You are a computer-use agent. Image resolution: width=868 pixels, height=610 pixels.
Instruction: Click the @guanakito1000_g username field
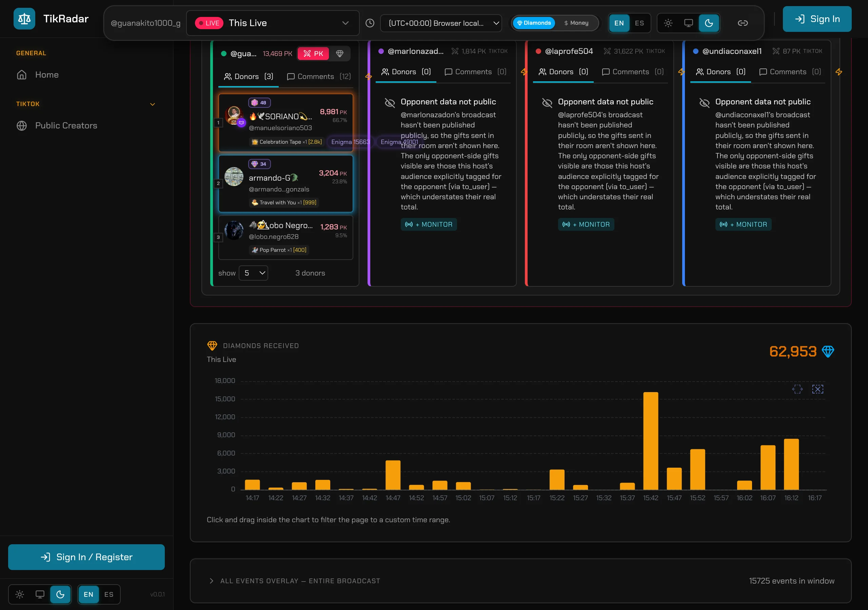[x=145, y=23]
